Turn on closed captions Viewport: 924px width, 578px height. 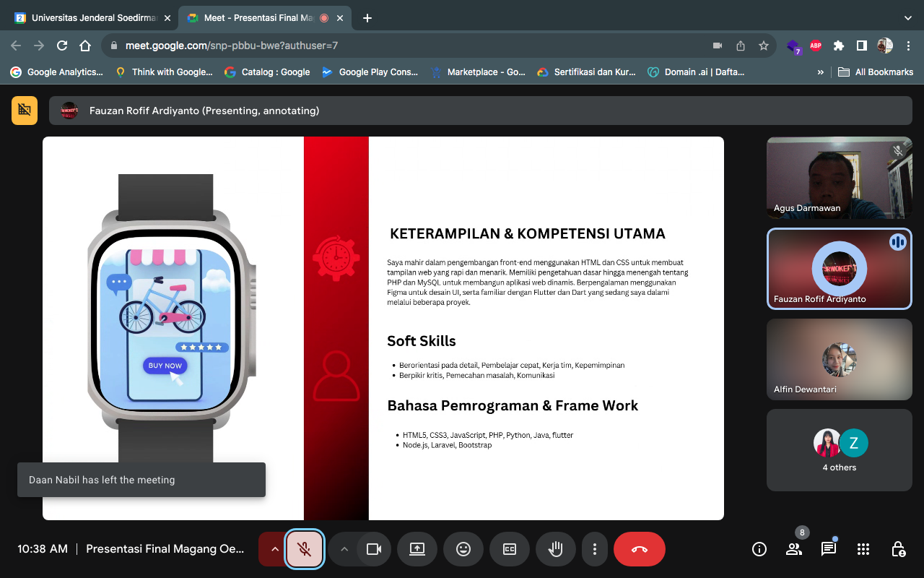click(x=510, y=549)
